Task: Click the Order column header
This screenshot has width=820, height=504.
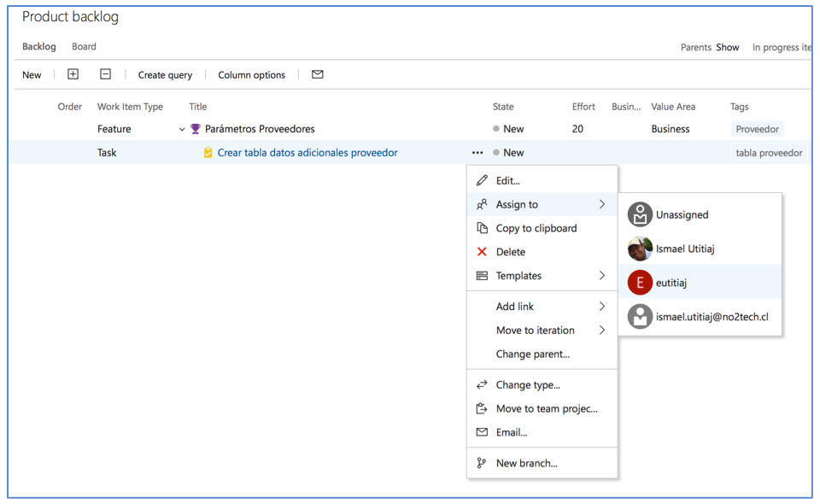Action: (x=69, y=107)
